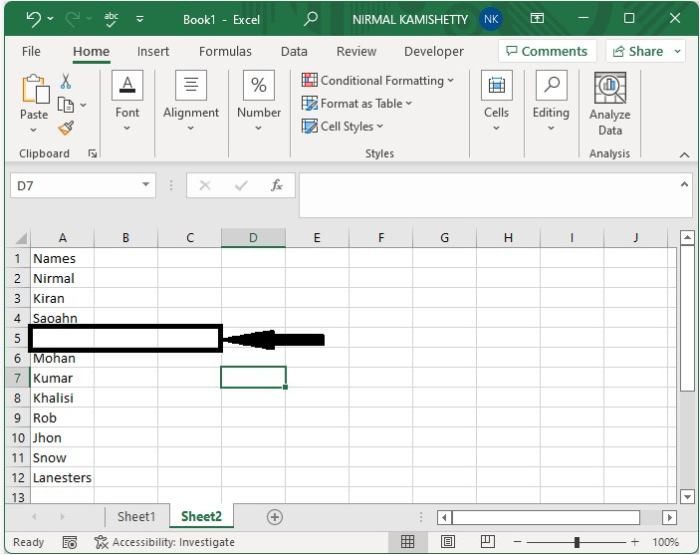Click the Name Box showing D7
This screenshot has width=700, height=555.
74,185
